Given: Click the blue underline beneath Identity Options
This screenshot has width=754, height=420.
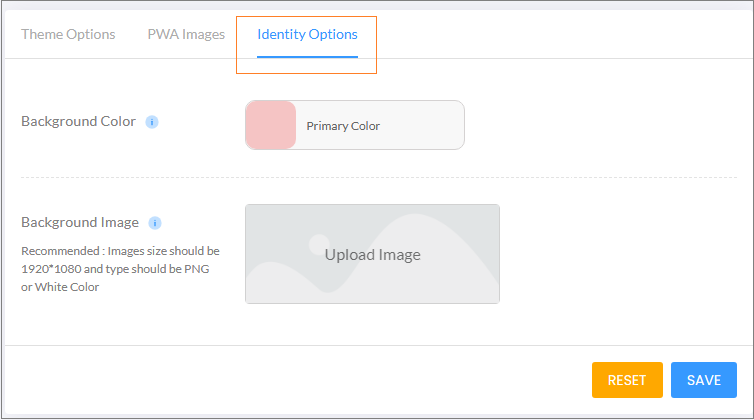Looking at the screenshot, I should (x=307, y=57).
